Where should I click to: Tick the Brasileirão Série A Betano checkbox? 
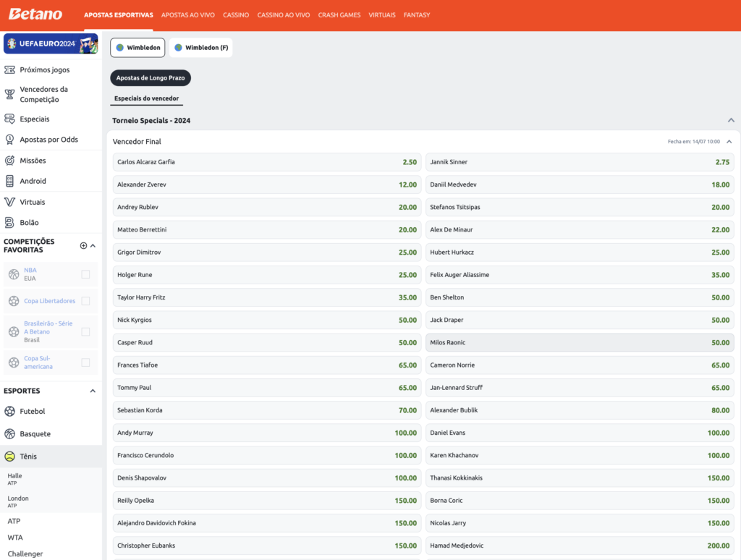[85, 332]
